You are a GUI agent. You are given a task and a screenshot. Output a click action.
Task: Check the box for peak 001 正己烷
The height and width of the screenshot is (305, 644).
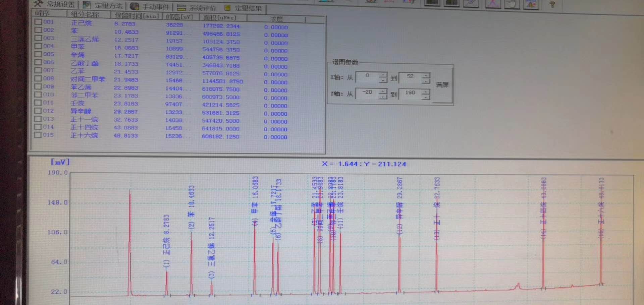38,22
